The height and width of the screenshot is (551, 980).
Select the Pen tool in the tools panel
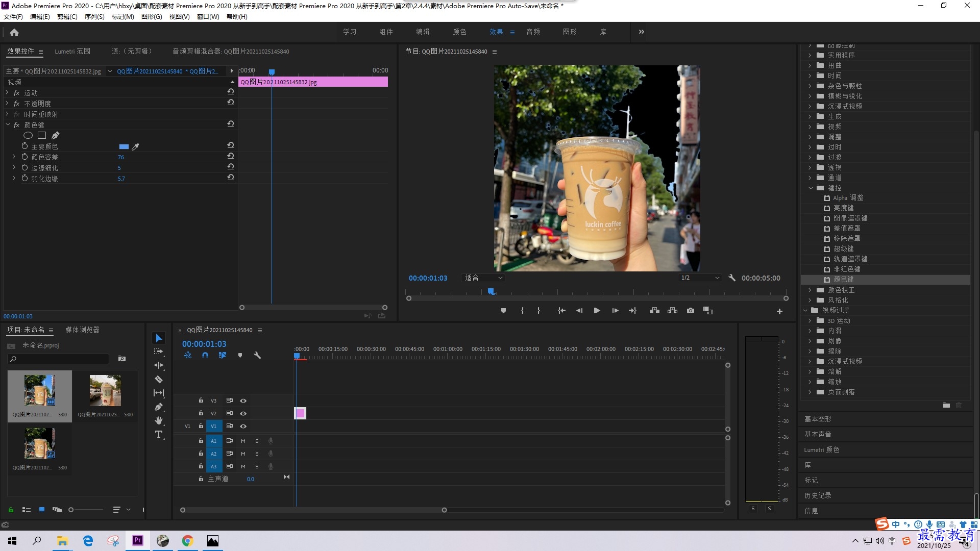pos(159,407)
